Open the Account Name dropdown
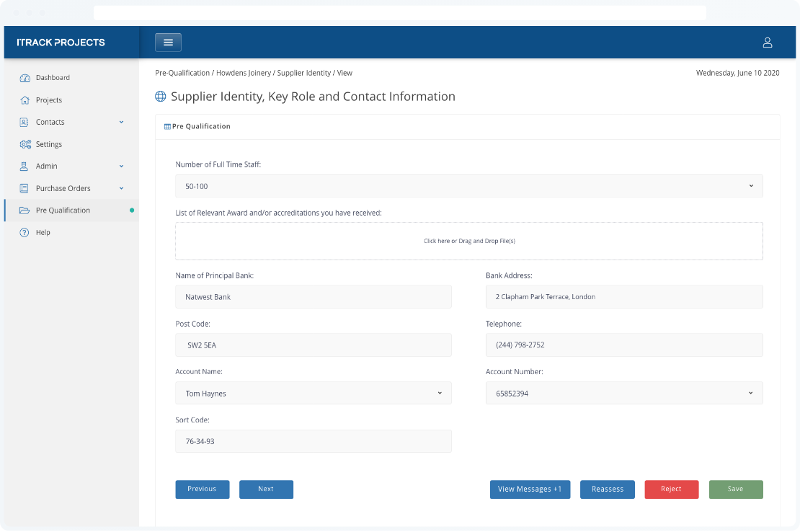The width and height of the screenshot is (800, 532). pos(313,393)
